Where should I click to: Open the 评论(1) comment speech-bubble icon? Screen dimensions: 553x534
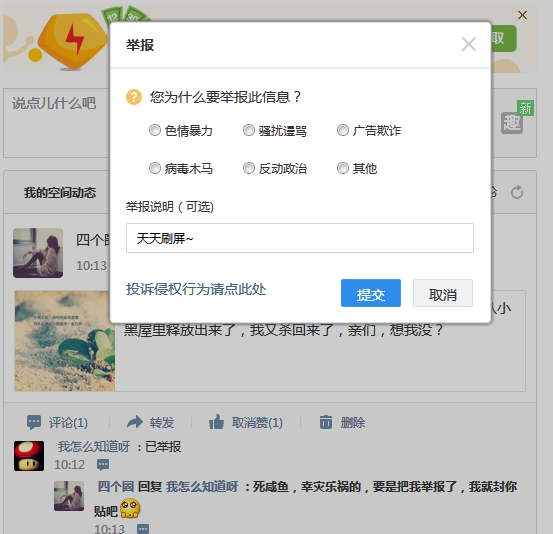point(34,422)
